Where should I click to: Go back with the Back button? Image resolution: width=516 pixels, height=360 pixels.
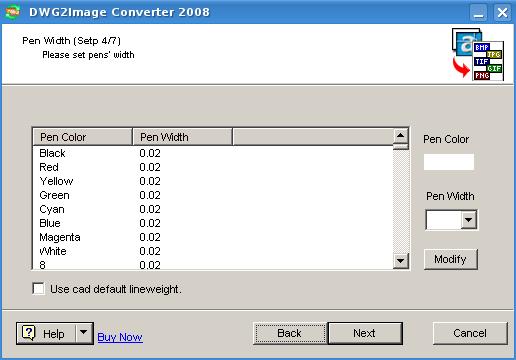[x=289, y=333]
